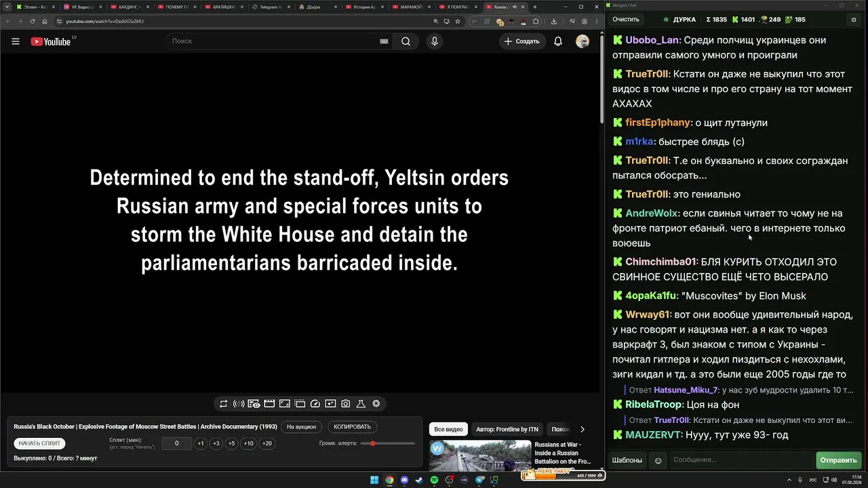Open Steam from the taskbar
The height and width of the screenshot is (488, 868).
click(419, 481)
